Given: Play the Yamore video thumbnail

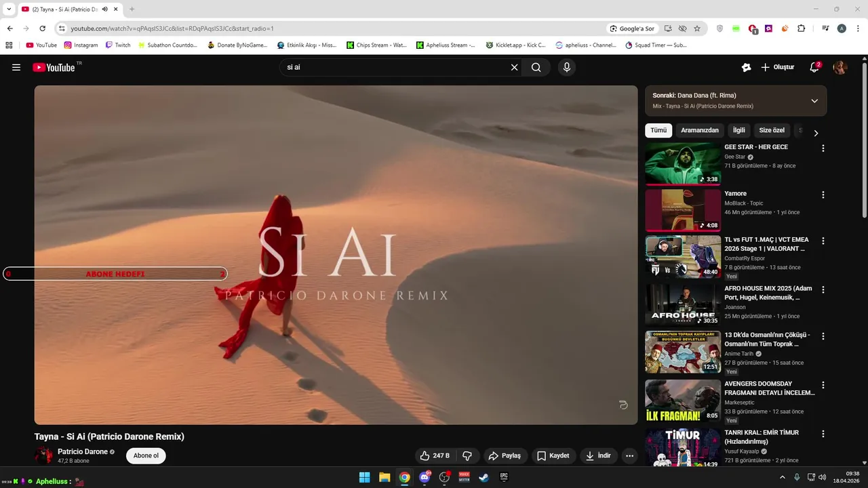Looking at the screenshot, I should click(x=682, y=210).
